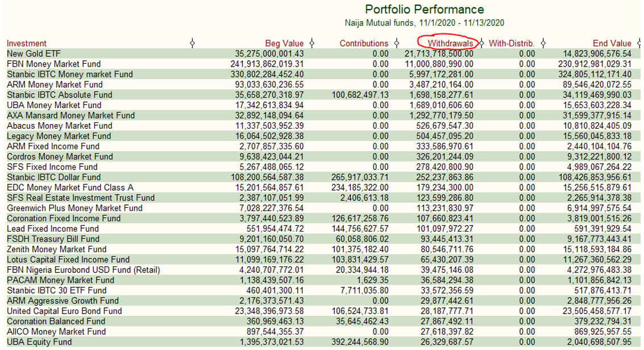Select Stanbic IBTC Money market Fund
Viewport: 644px width, 350px height.
coord(323,74)
